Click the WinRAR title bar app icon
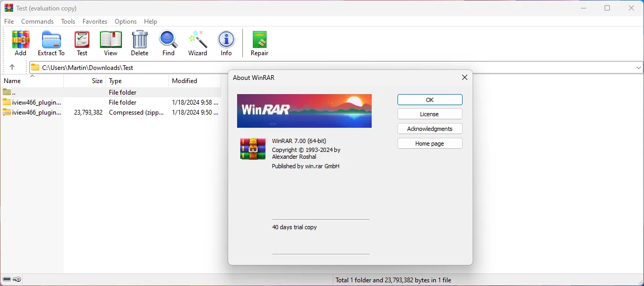The height and width of the screenshot is (286, 644). [x=9, y=8]
